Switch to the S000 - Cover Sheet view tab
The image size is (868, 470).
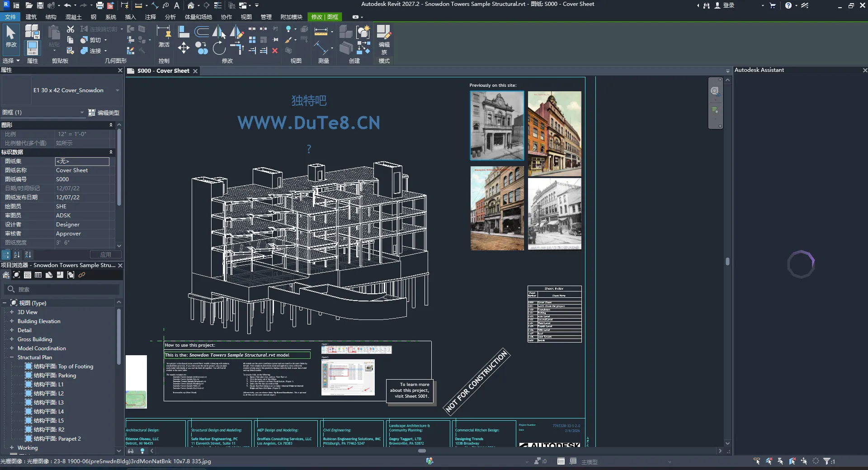point(163,71)
